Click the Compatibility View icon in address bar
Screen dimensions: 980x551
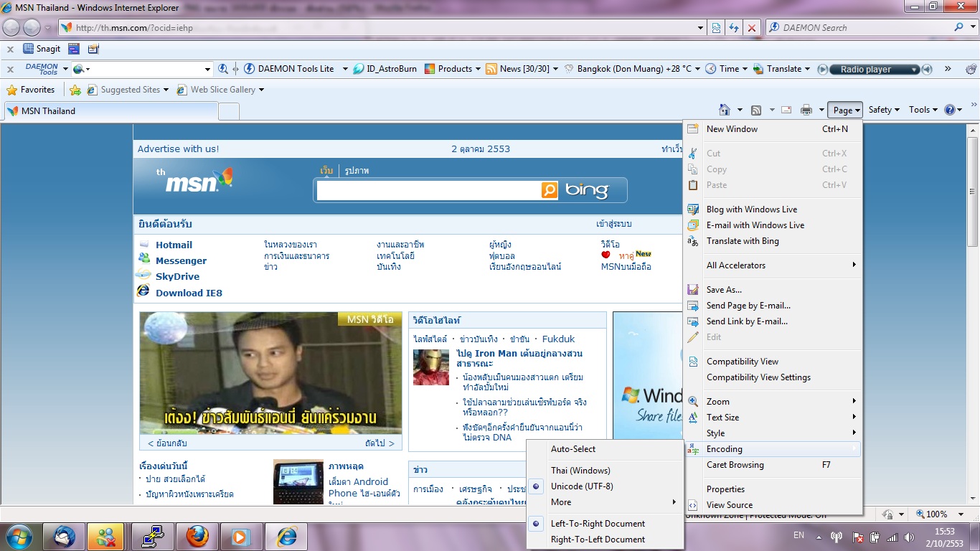pyautogui.click(x=716, y=27)
